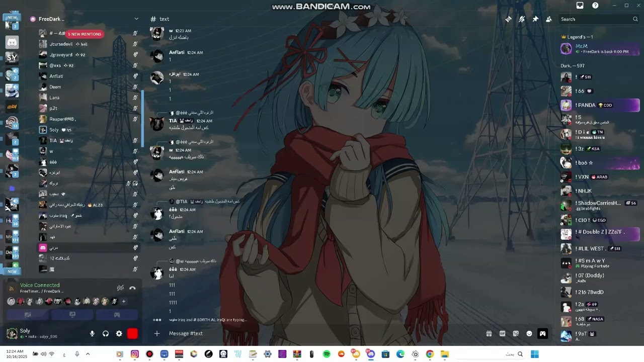Select voice user Lana

89,98
